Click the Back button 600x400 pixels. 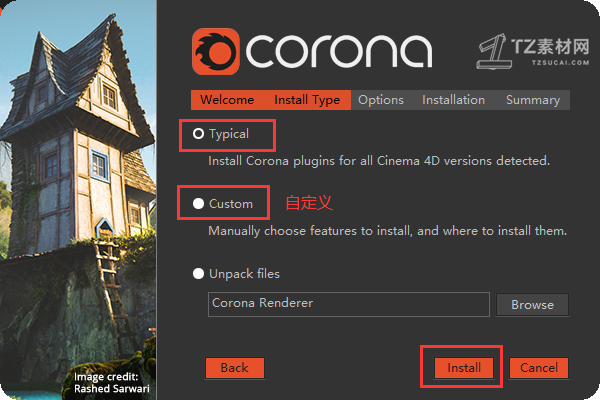235,368
